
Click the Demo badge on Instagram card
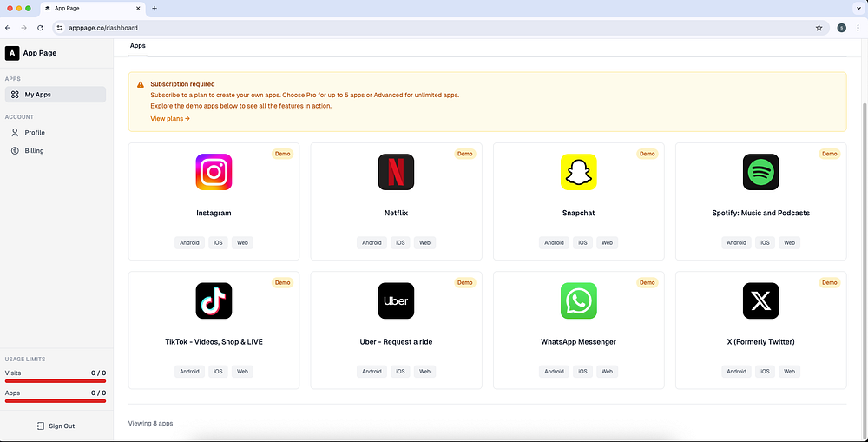tap(282, 154)
